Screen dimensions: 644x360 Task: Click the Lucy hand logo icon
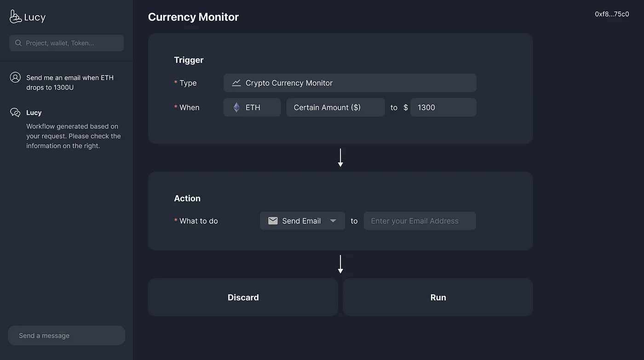(x=16, y=17)
